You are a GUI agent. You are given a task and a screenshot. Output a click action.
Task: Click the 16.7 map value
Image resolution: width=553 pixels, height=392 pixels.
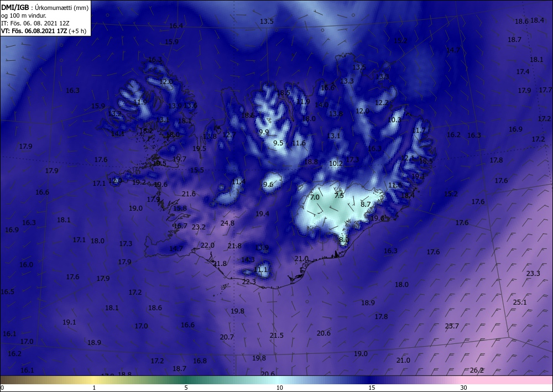point(181,226)
